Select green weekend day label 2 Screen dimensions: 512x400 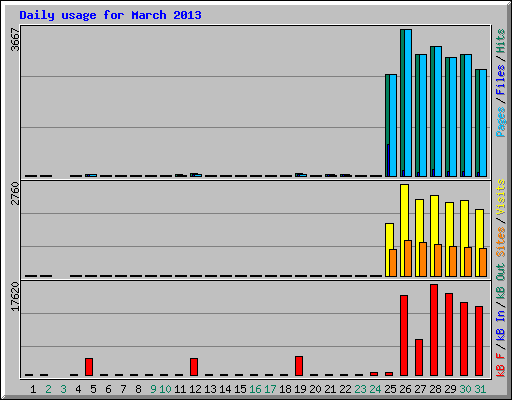click(x=48, y=389)
